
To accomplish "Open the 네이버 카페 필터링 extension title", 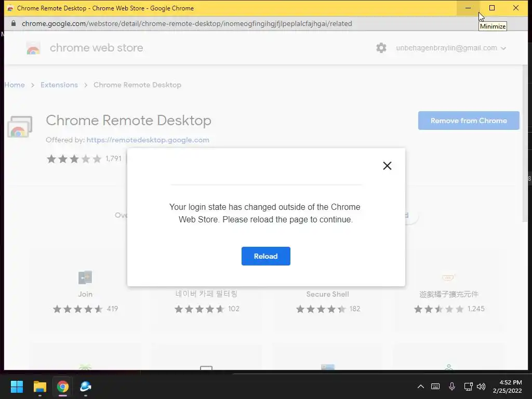I will [x=206, y=294].
